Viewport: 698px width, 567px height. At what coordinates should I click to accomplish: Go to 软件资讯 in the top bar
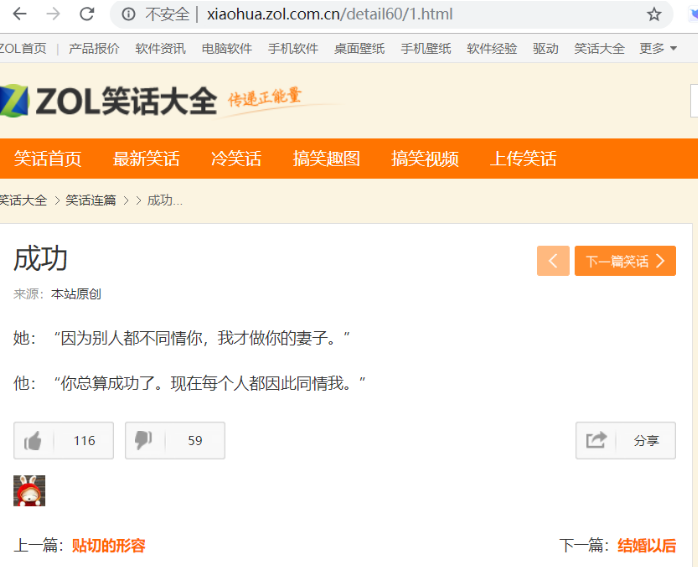click(160, 49)
